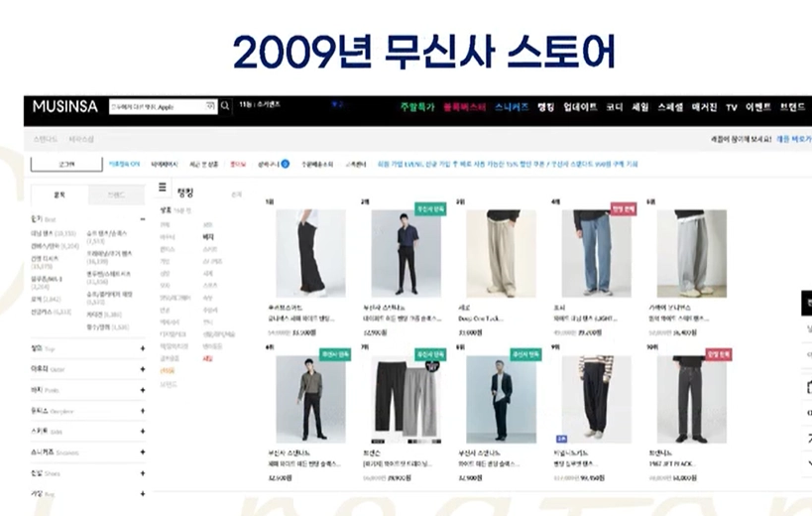Click the 로그인 button
Viewport: 812px width, 516px height.
[66, 164]
